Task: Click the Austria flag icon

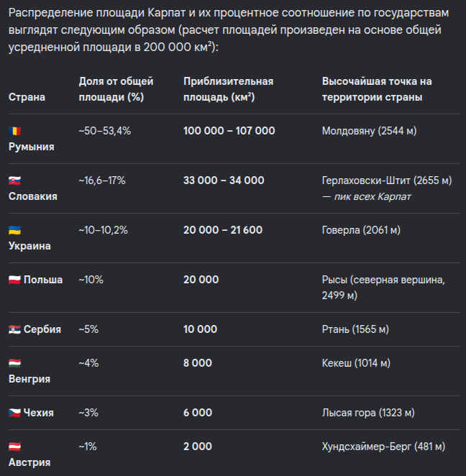Action: click(x=14, y=447)
